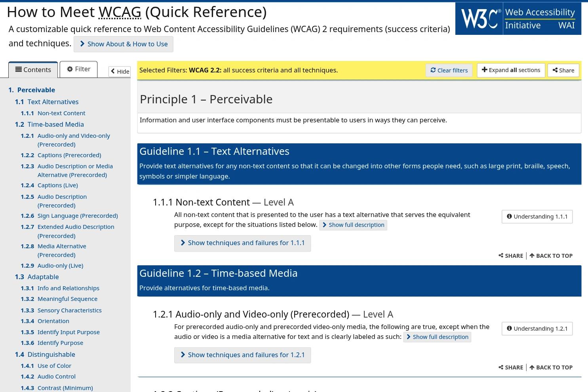This screenshot has height=392, width=588.
Task: Open the Understanding 1.2.1 reference
Action: pos(537,328)
